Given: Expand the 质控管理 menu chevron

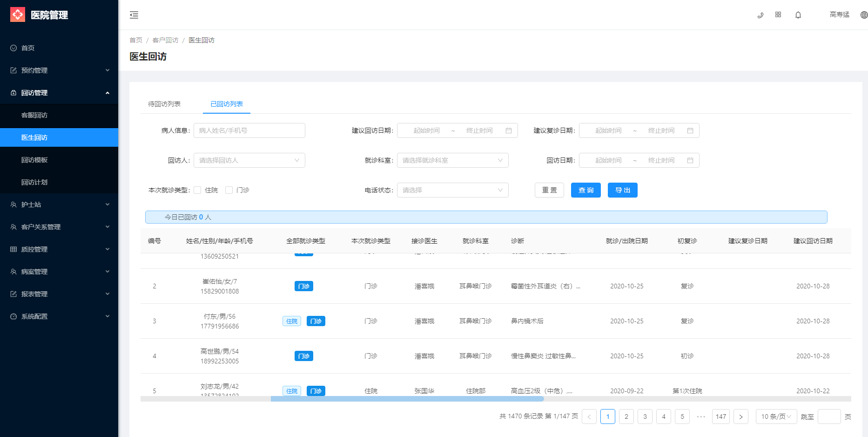Looking at the screenshot, I should coord(108,249).
